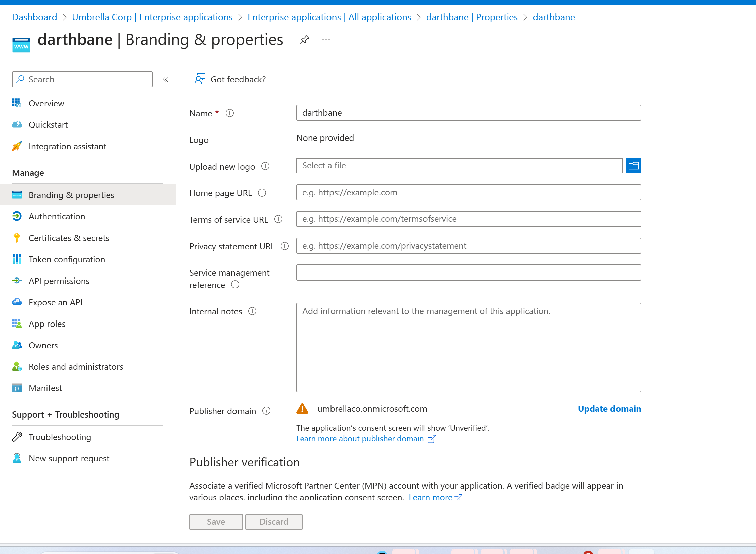Collapse the left navigation sidebar
The height and width of the screenshot is (554, 756).
165,80
